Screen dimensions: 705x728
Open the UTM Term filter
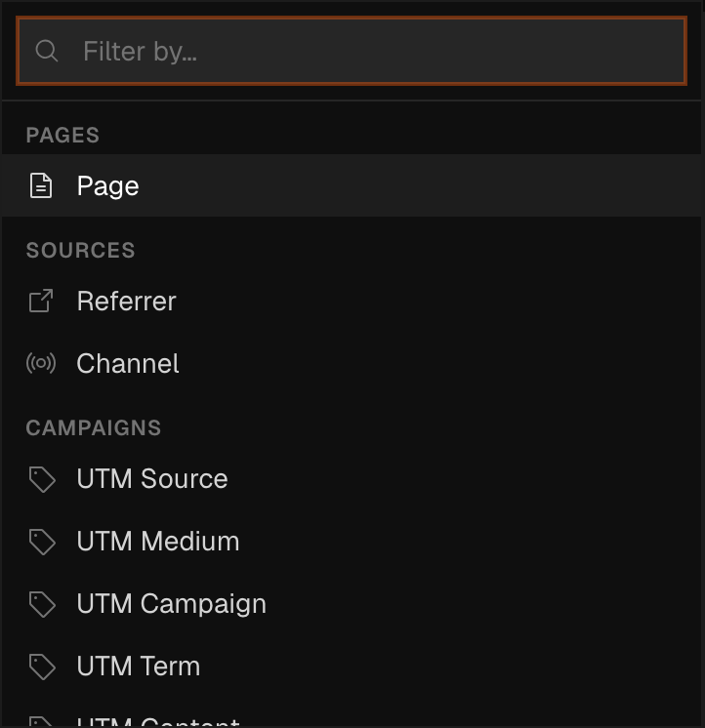[352, 667]
